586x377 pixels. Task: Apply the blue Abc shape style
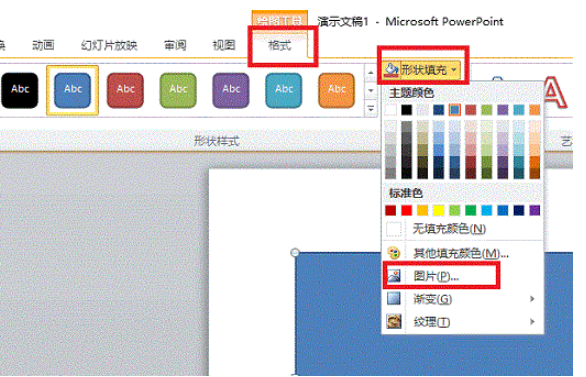[x=73, y=90]
